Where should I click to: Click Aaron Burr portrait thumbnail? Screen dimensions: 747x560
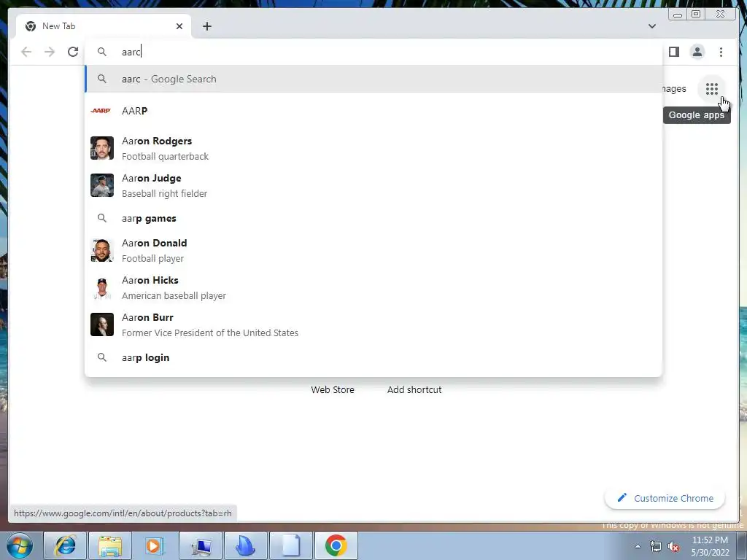click(x=102, y=324)
